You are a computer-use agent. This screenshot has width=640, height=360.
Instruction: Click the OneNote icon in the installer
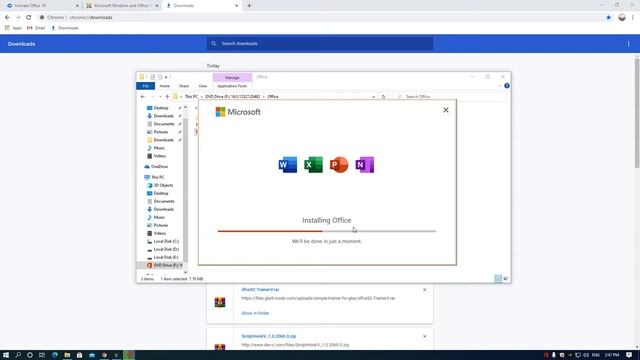364,165
